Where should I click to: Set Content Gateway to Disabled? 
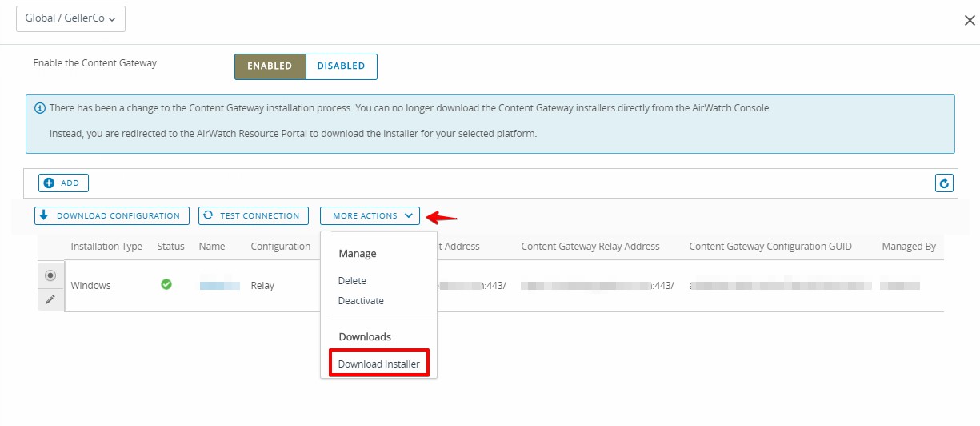point(341,66)
